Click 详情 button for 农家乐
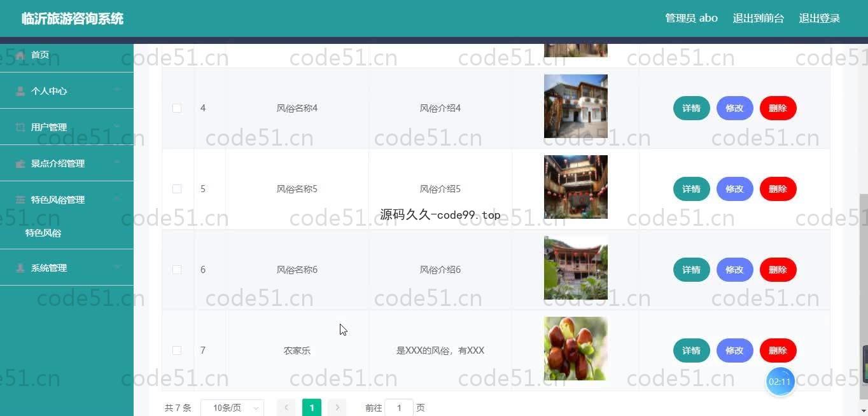 (x=692, y=350)
